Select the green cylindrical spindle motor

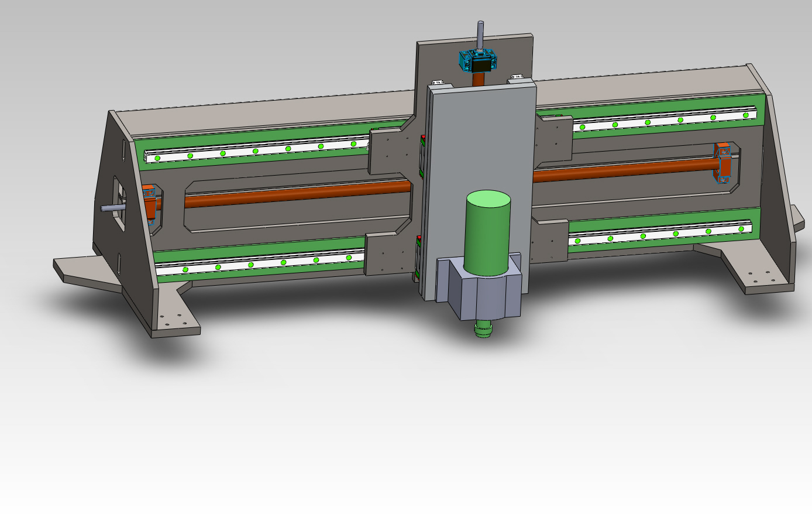pos(487,234)
